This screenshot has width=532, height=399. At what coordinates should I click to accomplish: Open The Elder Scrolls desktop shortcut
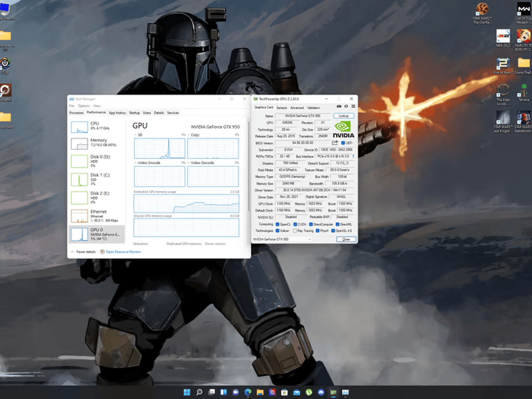click(x=503, y=95)
